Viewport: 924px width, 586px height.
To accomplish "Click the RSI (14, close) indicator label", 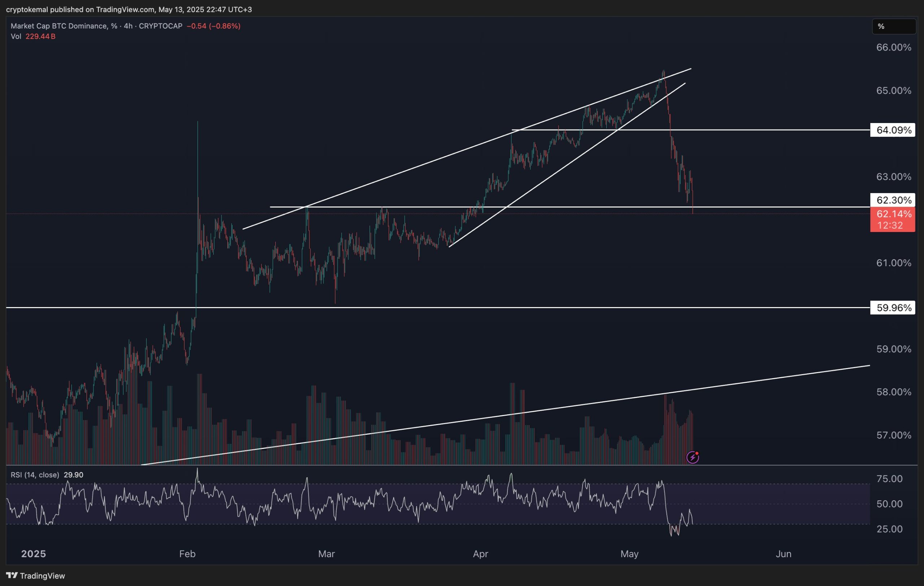I will click(x=35, y=475).
